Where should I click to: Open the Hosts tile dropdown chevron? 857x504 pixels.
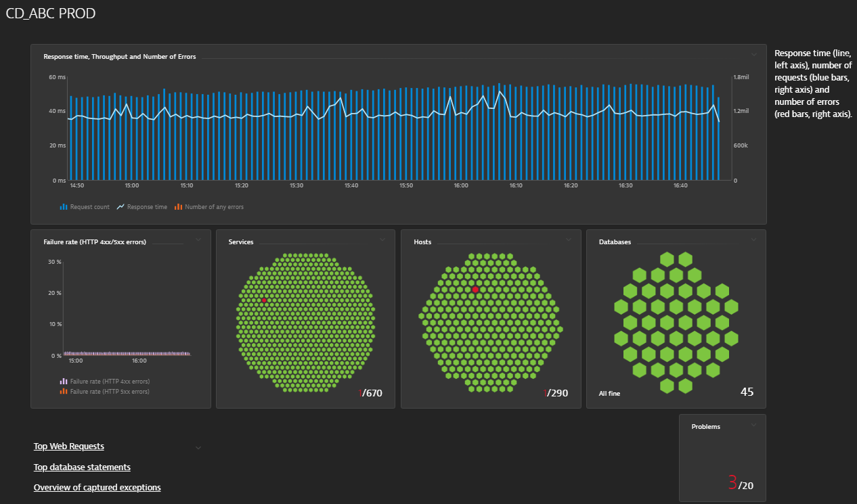pyautogui.click(x=568, y=239)
